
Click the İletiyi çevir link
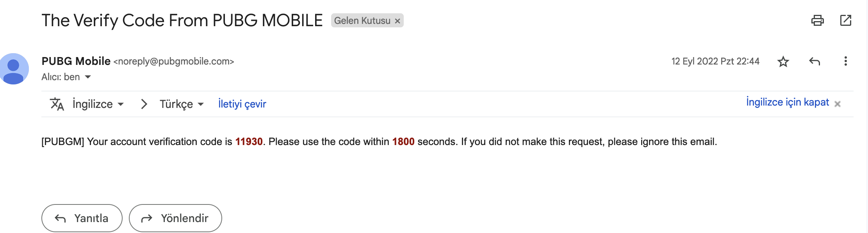point(242,104)
